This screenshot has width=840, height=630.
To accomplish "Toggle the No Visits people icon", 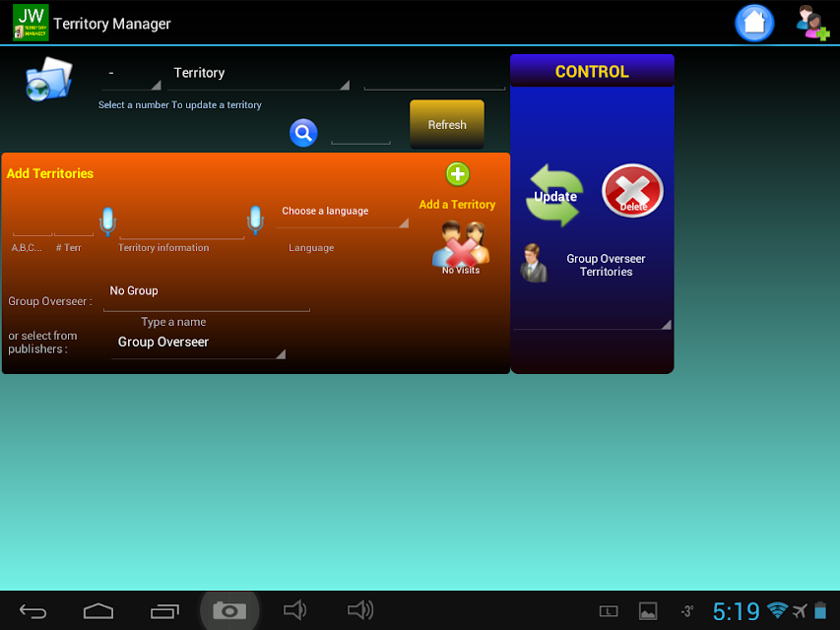I will (x=461, y=248).
